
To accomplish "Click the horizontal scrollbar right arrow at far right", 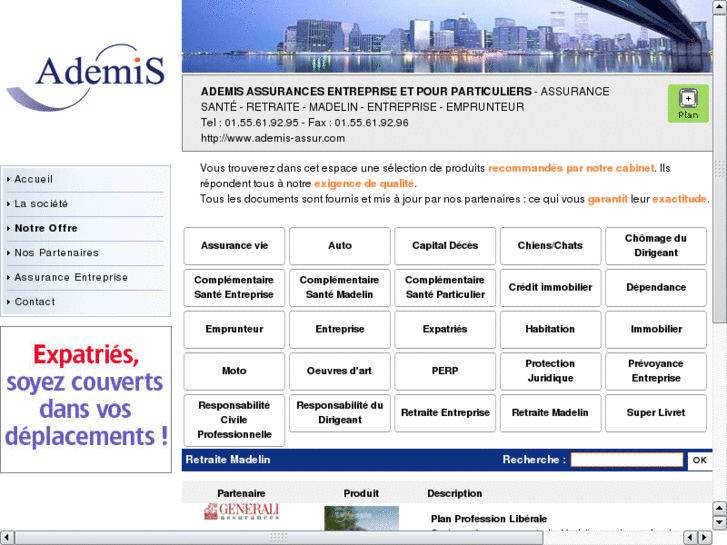I will click(x=705, y=538).
